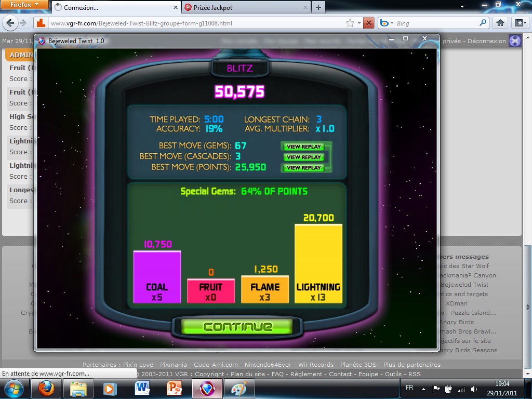Open Paint from the taskbar
Screen dimensions: 532x399
click(238, 389)
